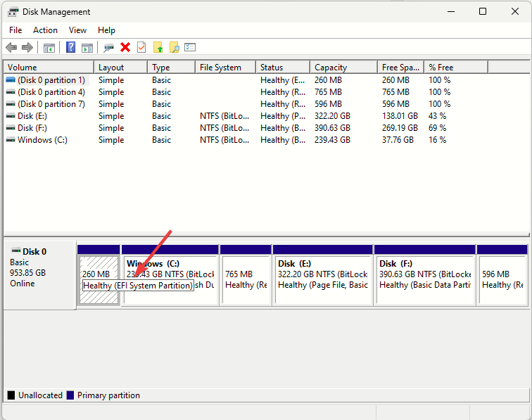Sort by the Type column header

pyautogui.click(x=171, y=68)
